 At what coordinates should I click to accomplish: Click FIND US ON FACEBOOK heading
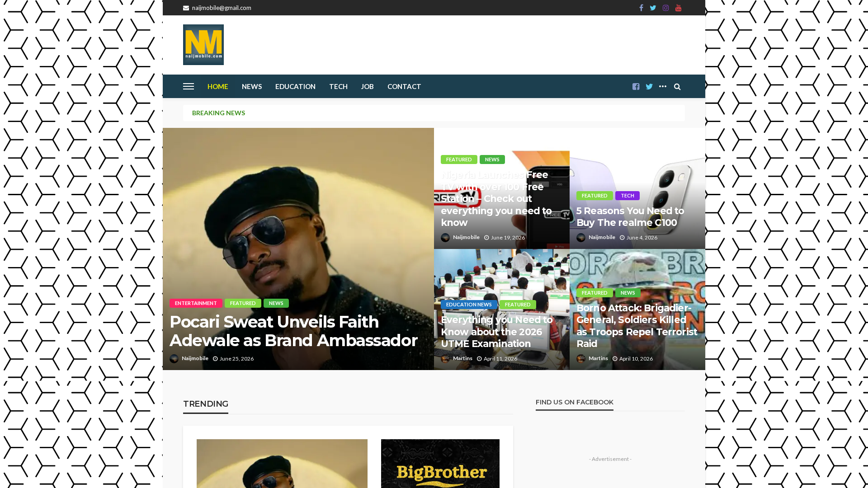(x=575, y=402)
